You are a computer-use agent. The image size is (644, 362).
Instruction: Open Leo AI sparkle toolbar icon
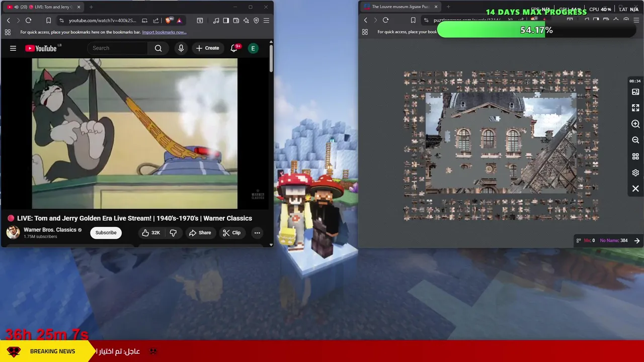[246, 21]
